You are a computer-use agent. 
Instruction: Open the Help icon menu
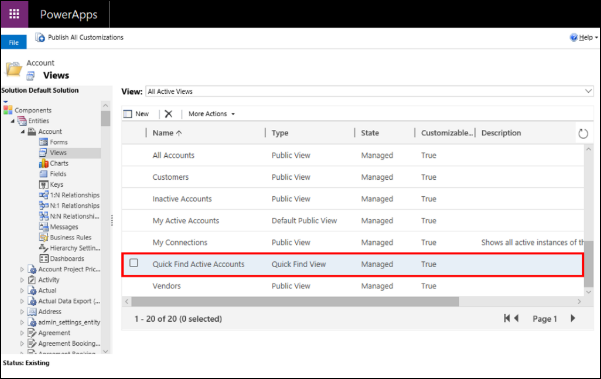(574, 37)
